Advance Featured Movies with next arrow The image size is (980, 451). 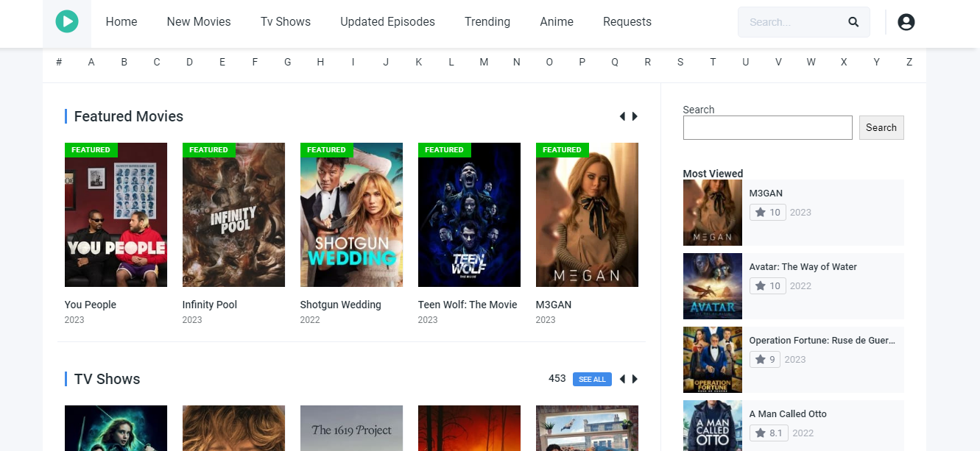[635, 116]
